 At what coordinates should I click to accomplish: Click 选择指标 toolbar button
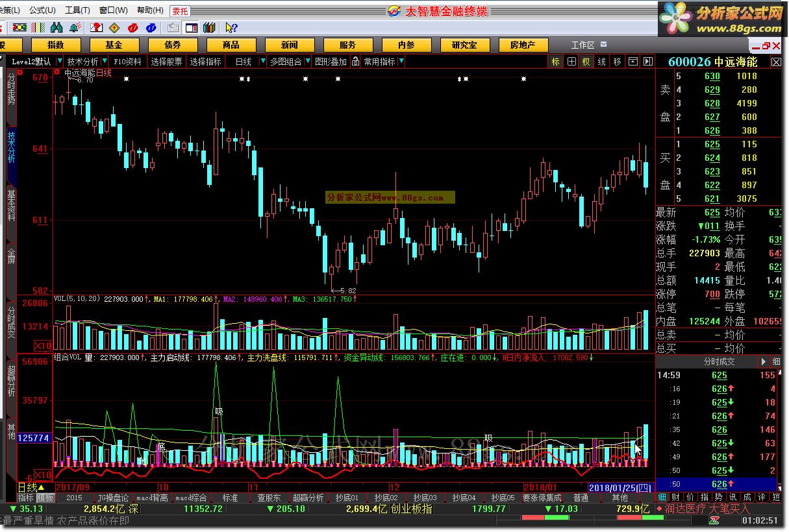205,62
